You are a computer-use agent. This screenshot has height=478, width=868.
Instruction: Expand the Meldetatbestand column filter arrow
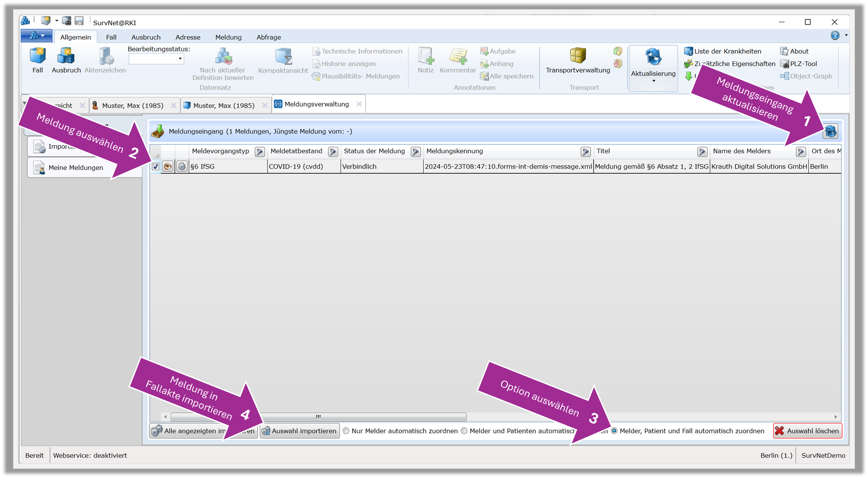333,152
